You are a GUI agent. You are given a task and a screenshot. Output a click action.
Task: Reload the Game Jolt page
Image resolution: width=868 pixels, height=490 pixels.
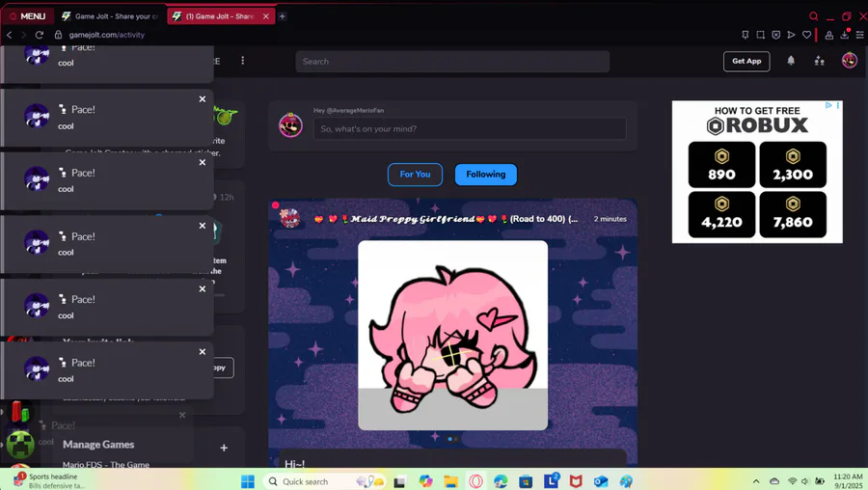pos(40,35)
